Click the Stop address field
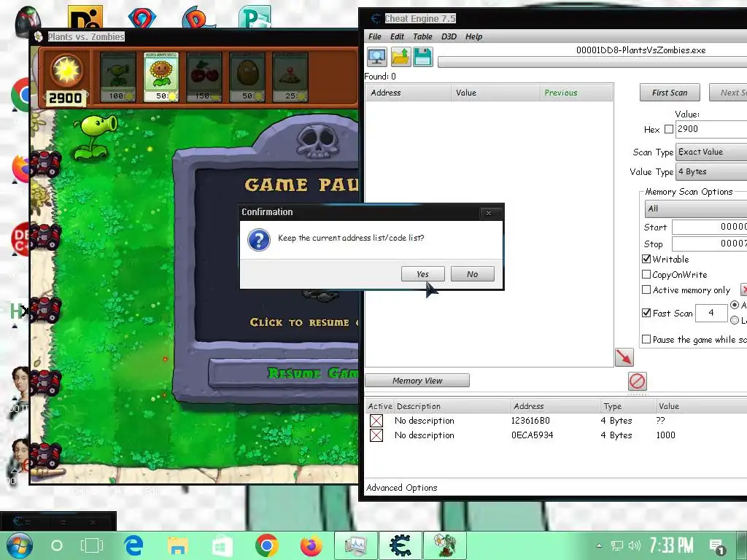This screenshot has height=560, width=747. point(709,244)
